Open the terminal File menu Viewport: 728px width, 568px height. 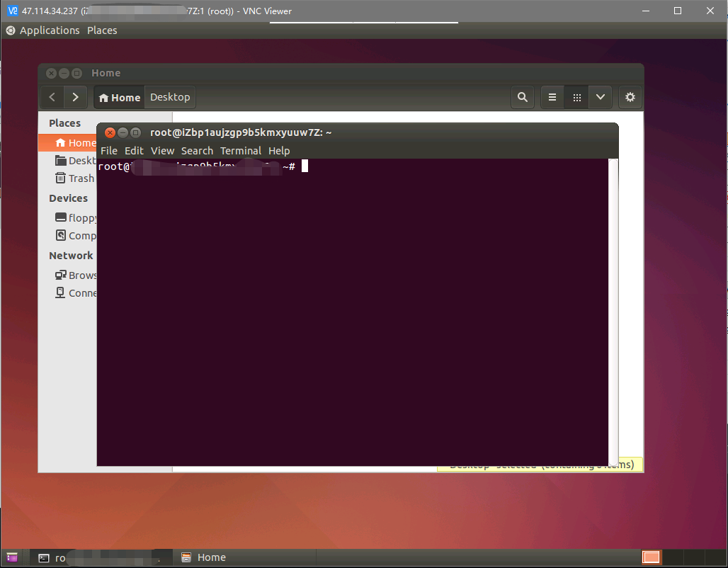point(109,151)
